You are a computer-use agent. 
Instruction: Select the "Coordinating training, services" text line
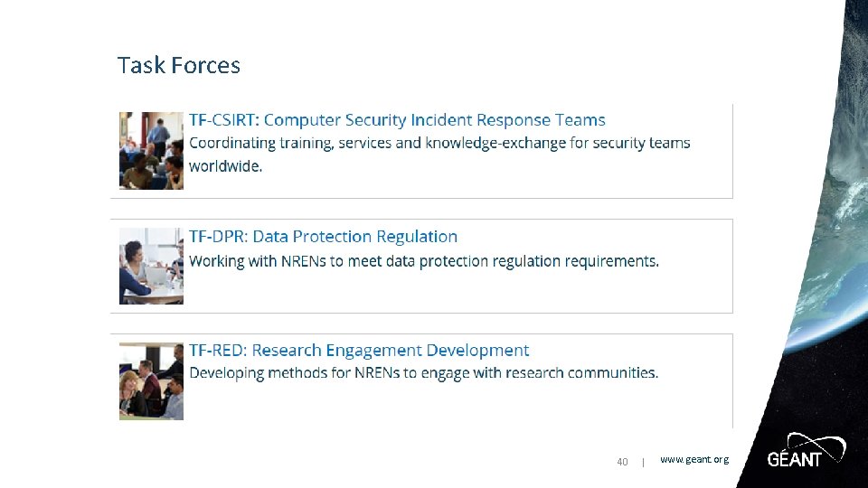[439, 144]
